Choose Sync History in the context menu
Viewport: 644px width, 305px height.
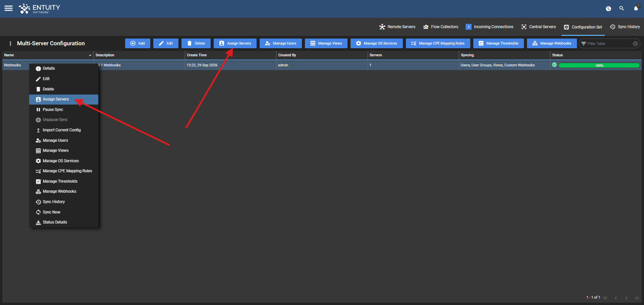(64, 202)
